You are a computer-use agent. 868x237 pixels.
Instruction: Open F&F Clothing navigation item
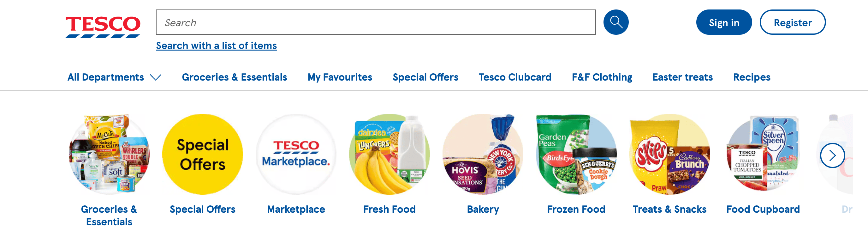tap(602, 77)
